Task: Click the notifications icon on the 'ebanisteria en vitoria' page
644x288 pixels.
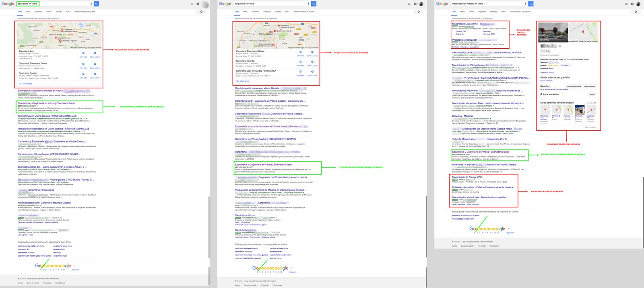Action: tap(198, 4)
